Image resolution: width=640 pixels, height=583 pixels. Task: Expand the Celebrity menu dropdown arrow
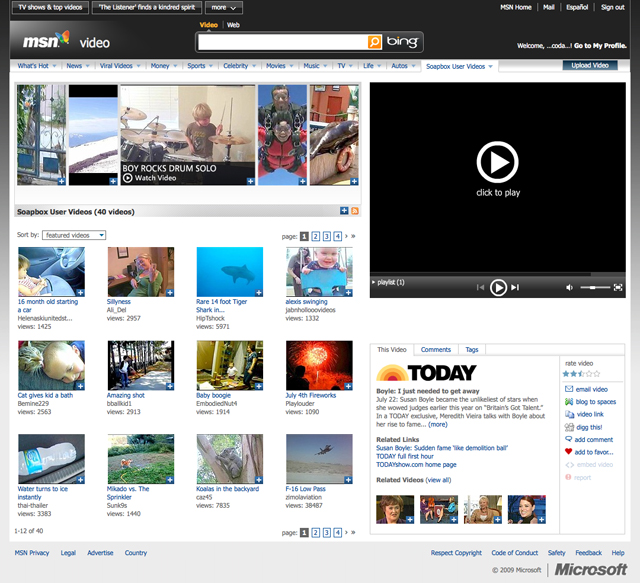(254, 66)
